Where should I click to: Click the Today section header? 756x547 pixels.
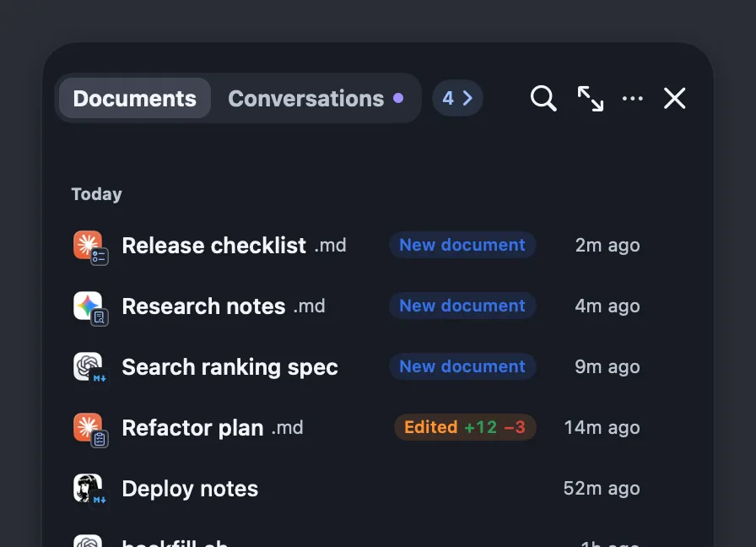click(x=97, y=194)
